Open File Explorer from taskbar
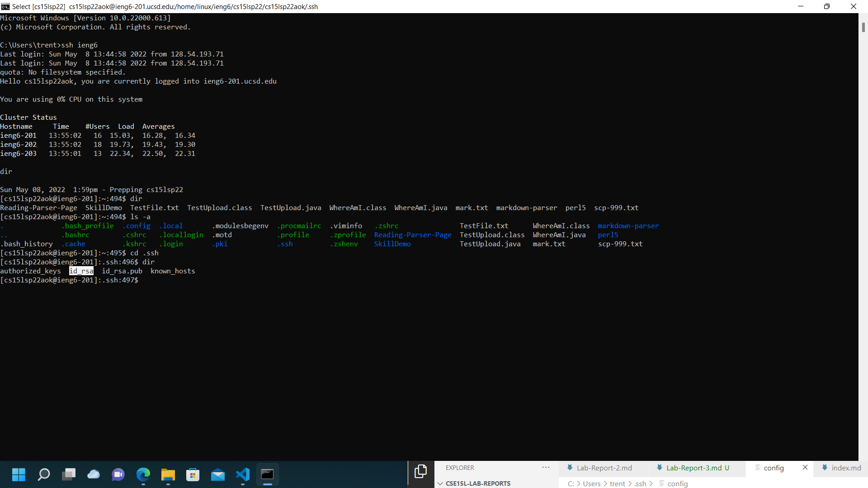868x488 pixels. (x=168, y=474)
